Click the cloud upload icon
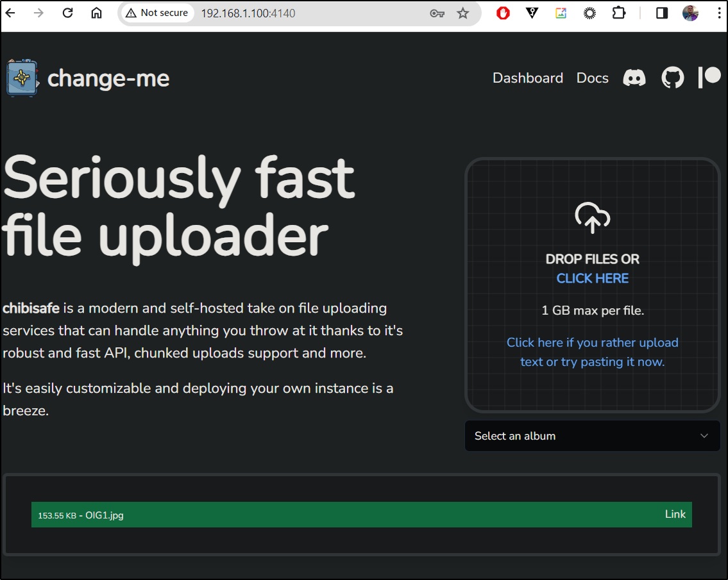The height and width of the screenshot is (580, 728). click(x=593, y=218)
